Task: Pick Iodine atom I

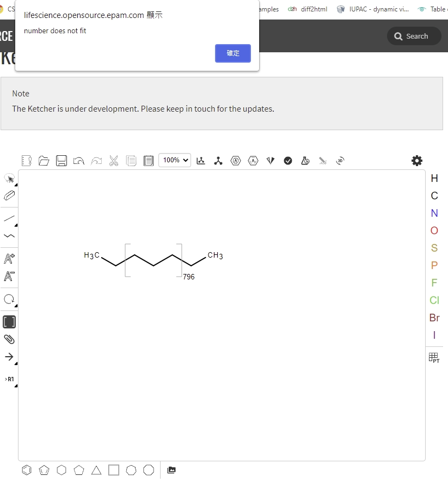Action: click(x=434, y=335)
